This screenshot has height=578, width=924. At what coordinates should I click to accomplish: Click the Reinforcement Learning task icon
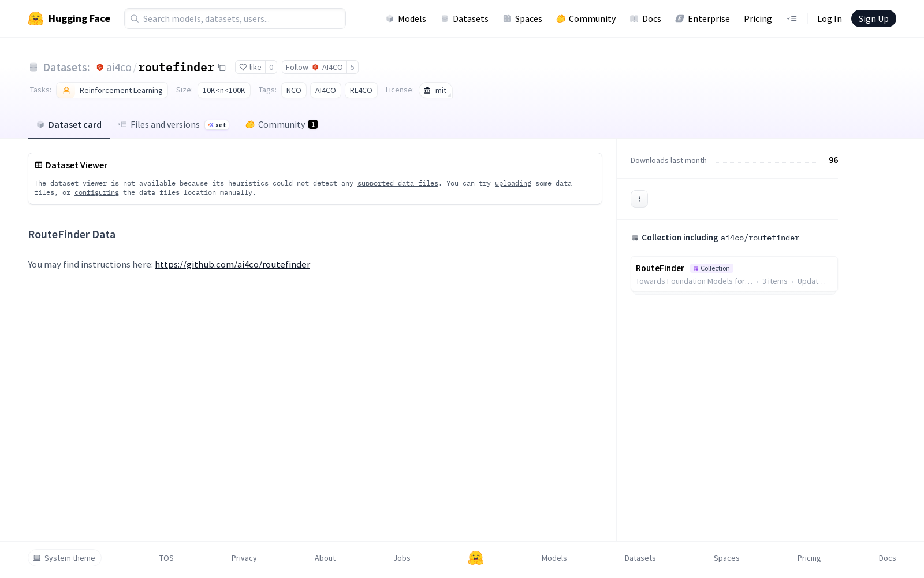point(66,90)
